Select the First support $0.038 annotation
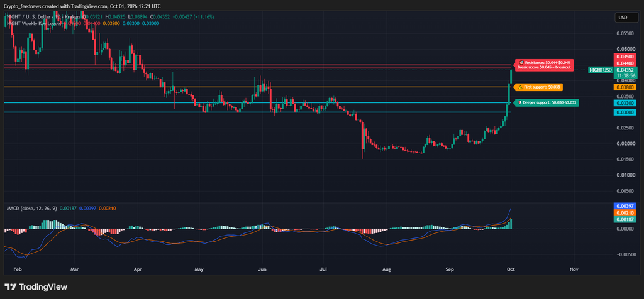Screen dimensions: 644x299 click(x=539, y=87)
